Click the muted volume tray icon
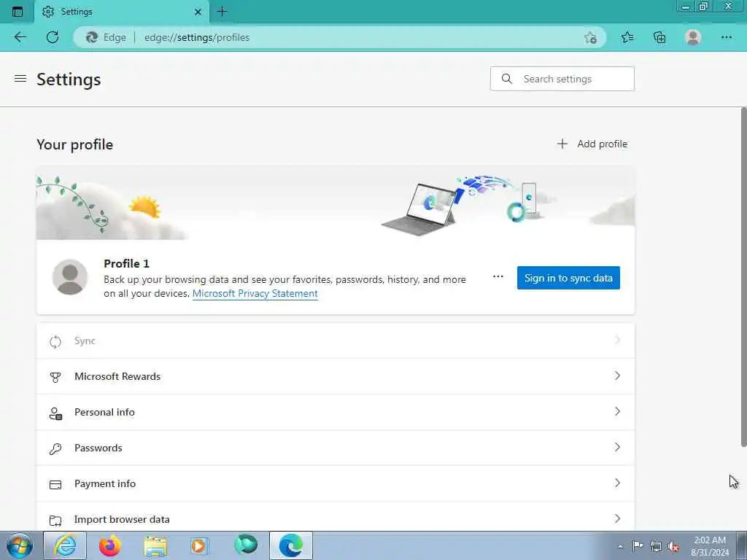Viewport: 747px width, 560px height. (673, 547)
